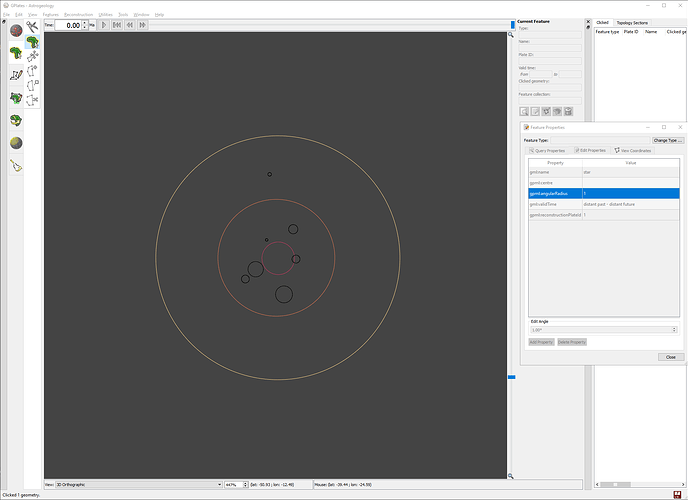688x500 pixels.
Task: Open the yellow flashlight tools tab
Action: pyautogui.click(x=16, y=166)
